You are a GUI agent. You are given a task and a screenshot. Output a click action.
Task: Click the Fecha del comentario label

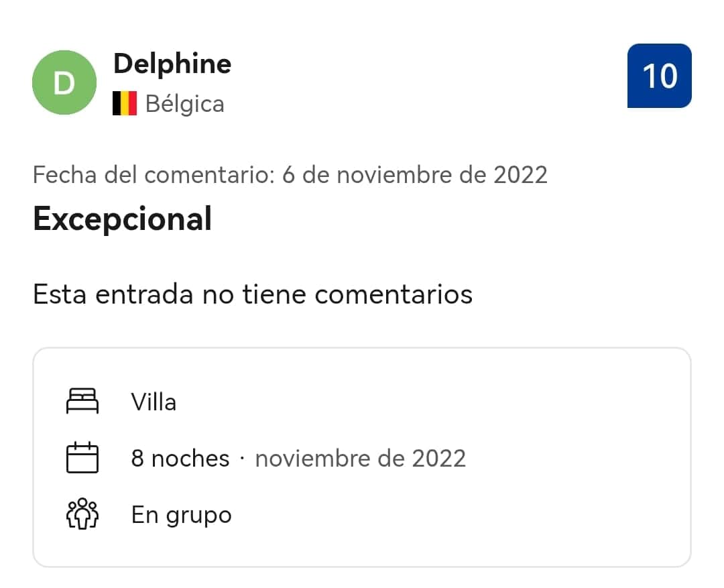point(154,175)
